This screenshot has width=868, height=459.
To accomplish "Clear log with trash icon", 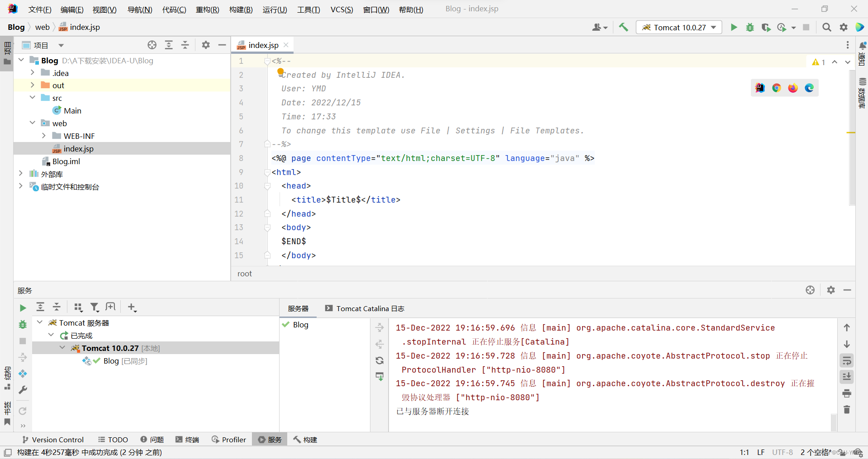I will click(x=847, y=409).
